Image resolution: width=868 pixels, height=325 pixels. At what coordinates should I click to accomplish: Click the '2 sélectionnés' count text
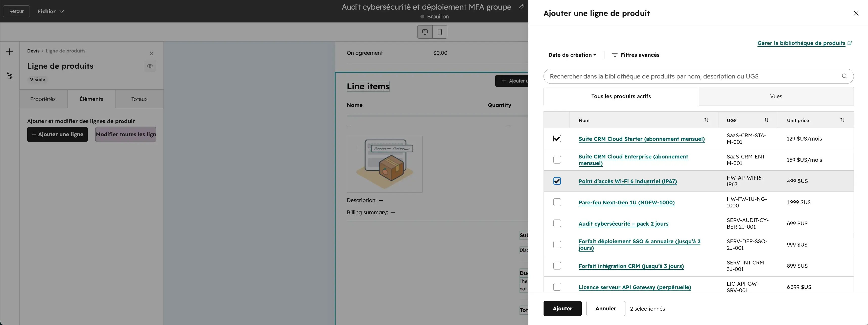tap(647, 309)
